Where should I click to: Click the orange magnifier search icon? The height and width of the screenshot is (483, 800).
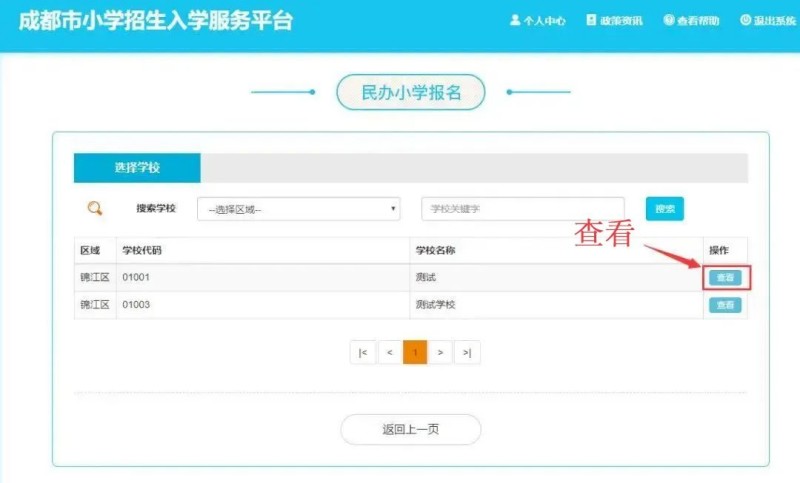95,208
